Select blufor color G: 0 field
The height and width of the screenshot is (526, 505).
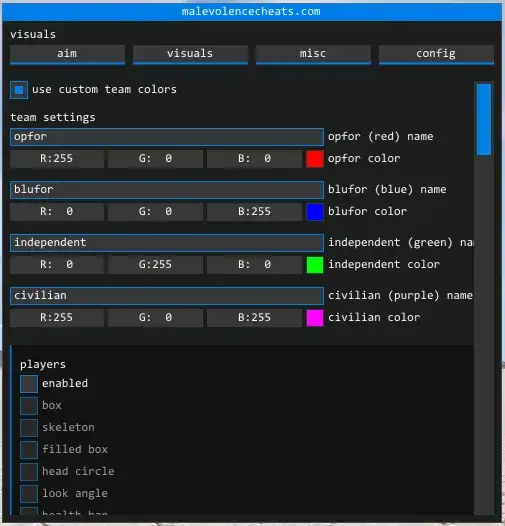[155, 212]
